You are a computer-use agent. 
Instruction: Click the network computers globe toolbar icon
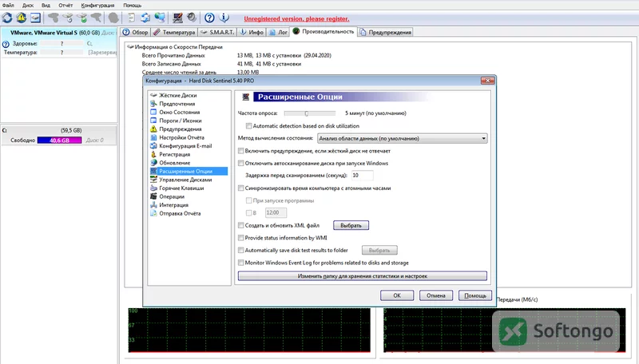point(160,18)
